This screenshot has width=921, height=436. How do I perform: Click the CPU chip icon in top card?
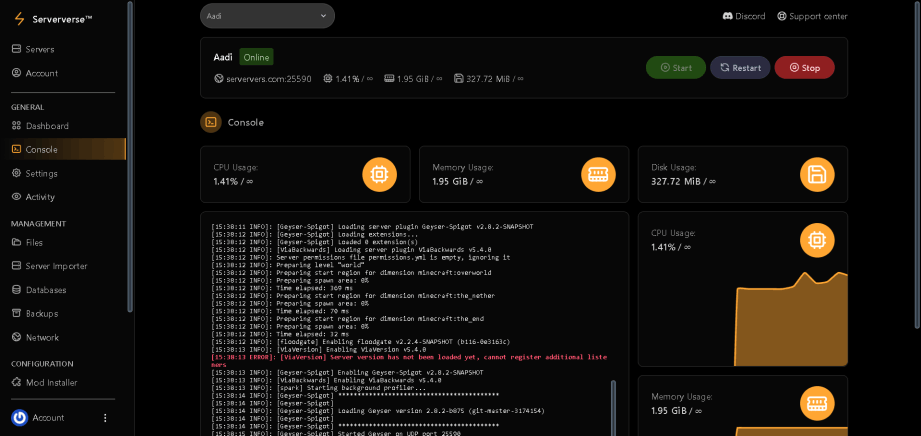[379, 175]
